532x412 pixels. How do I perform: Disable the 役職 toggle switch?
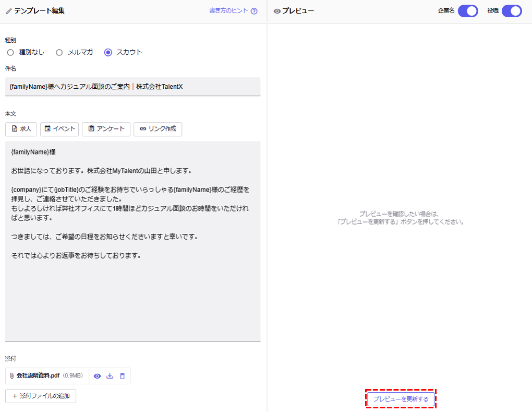click(x=512, y=11)
